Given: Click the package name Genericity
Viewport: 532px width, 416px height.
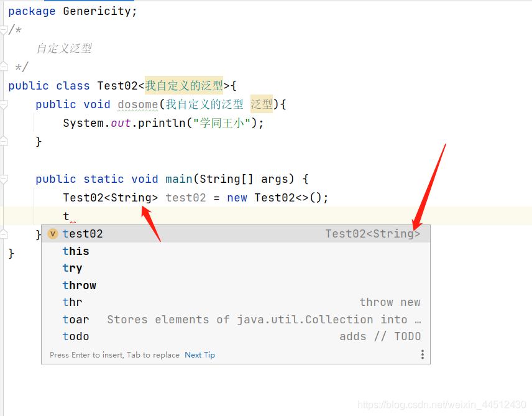Looking at the screenshot, I should tap(97, 11).
